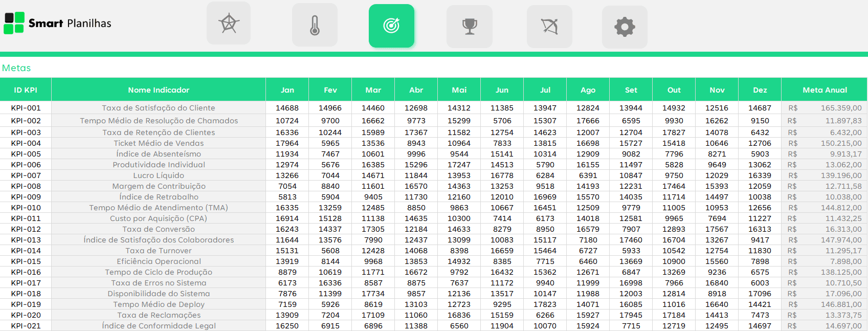Select the Taxa de Conversão indicator cell
Viewport: 868px width, 331px height.
(x=159, y=229)
